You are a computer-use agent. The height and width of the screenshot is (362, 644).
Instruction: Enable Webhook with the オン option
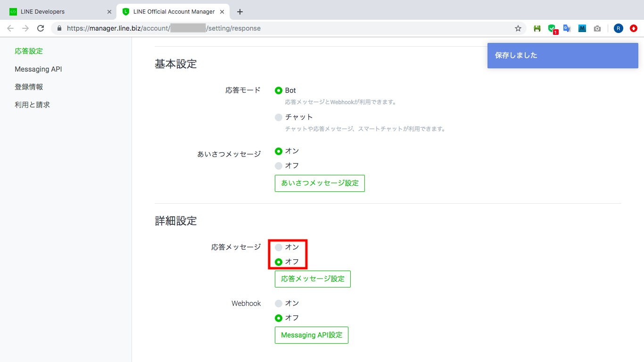[x=279, y=304]
